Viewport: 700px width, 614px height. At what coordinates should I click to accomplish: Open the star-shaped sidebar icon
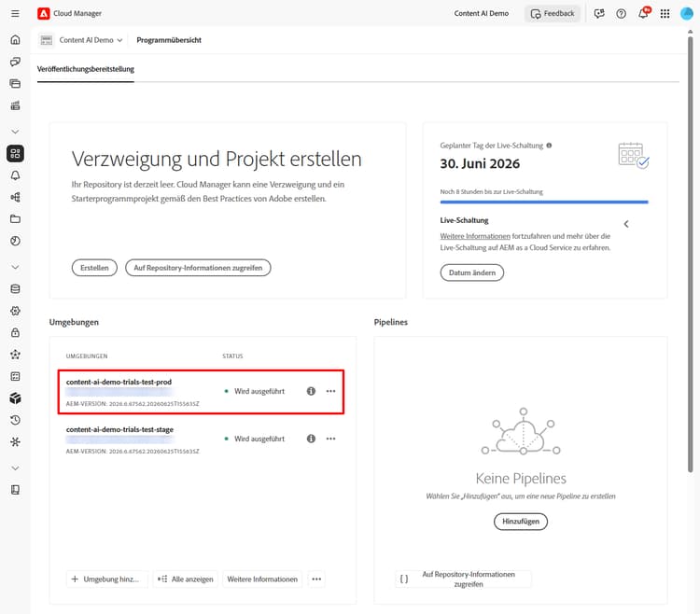click(15, 355)
